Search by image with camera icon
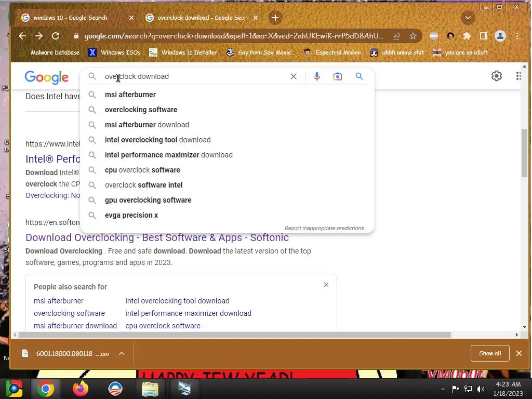This screenshot has width=532, height=399. click(337, 76)
